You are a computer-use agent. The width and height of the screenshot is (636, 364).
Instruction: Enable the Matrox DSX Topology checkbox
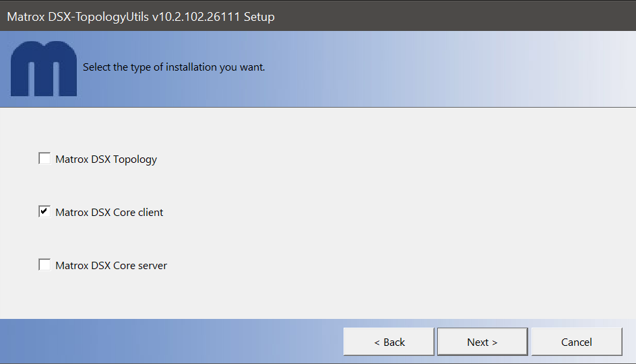44,159
